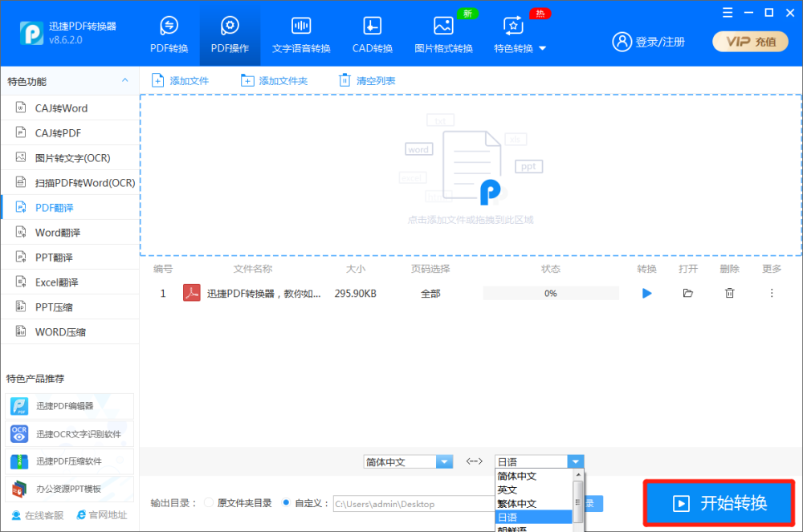The image size is (803, 532).
Task: Click the file drop area document icon
Action: pos(471,166)
